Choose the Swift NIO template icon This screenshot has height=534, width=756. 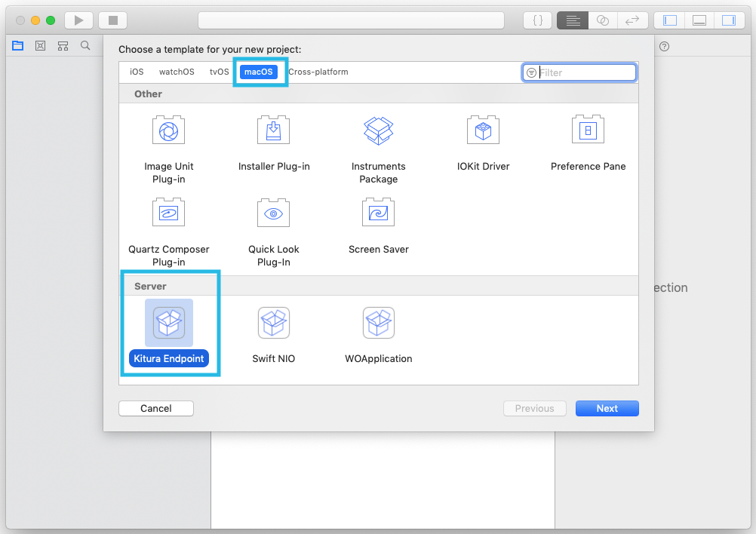pos(274,322)
